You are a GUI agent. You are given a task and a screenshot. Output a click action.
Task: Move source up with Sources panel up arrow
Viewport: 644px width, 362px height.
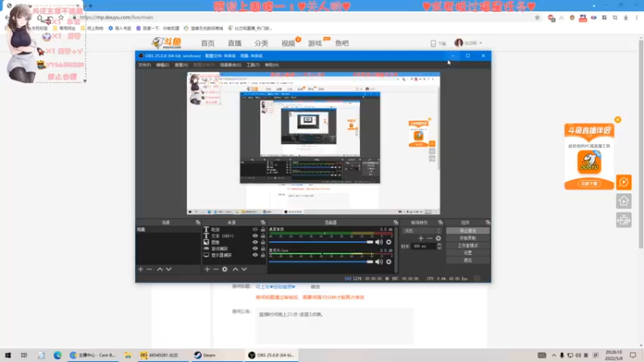pos(235,269)
